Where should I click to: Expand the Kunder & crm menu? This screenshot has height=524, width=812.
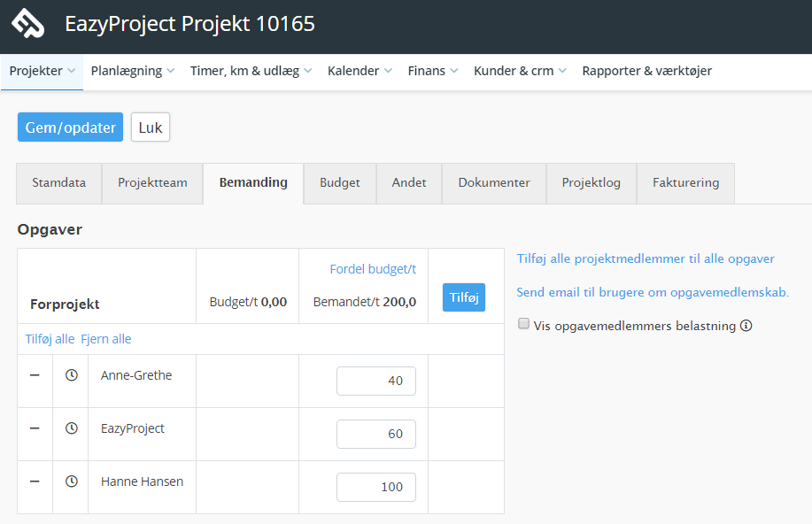click(x=520, y=71)
